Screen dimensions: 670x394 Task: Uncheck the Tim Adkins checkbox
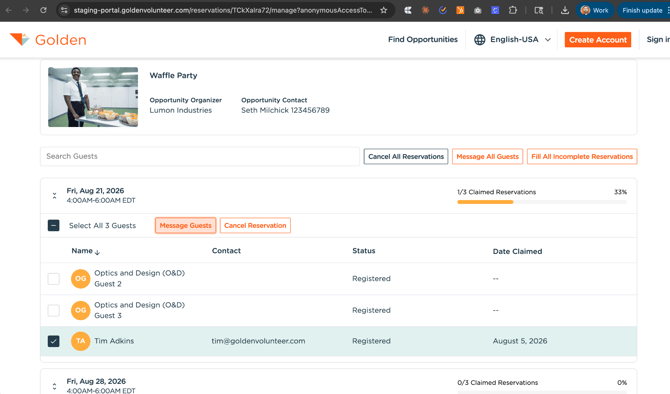click(53, 341)
